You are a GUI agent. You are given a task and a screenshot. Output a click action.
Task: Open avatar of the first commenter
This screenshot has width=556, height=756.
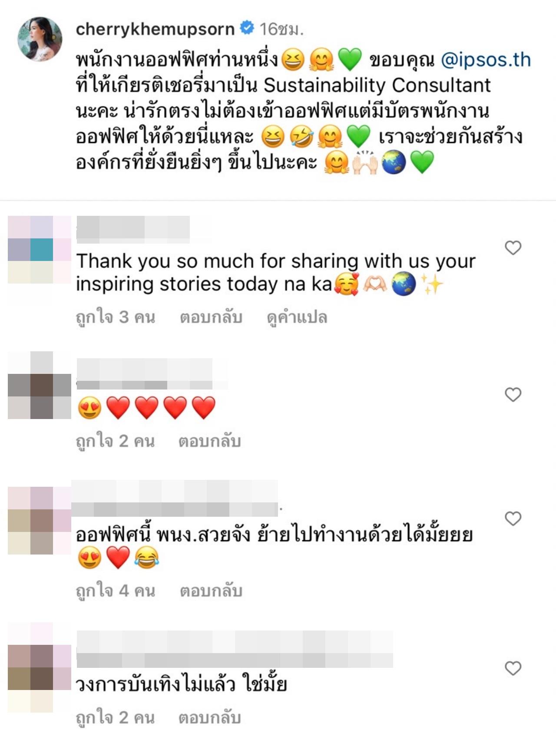pos(40,250)
